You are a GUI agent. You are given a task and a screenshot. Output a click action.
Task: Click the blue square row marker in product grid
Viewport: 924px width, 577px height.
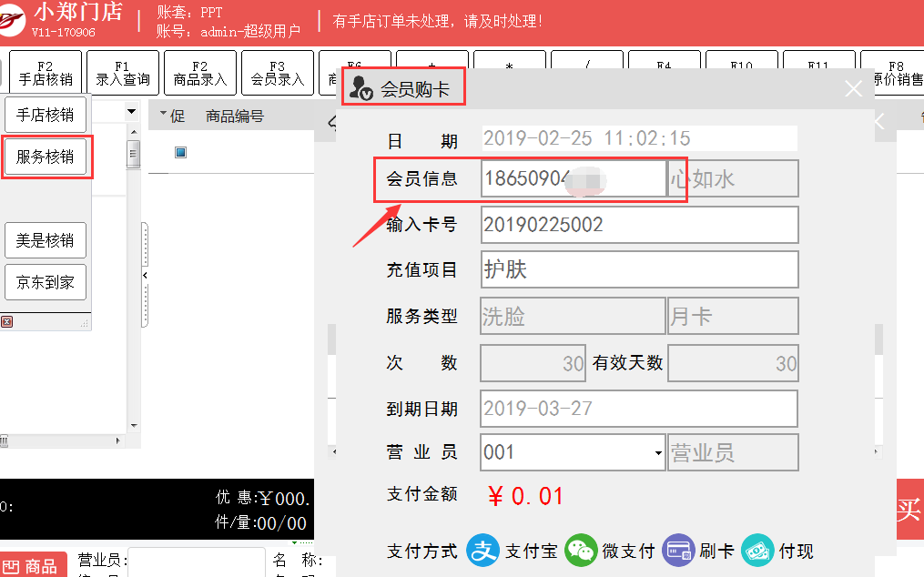click(x=181, y=153)
